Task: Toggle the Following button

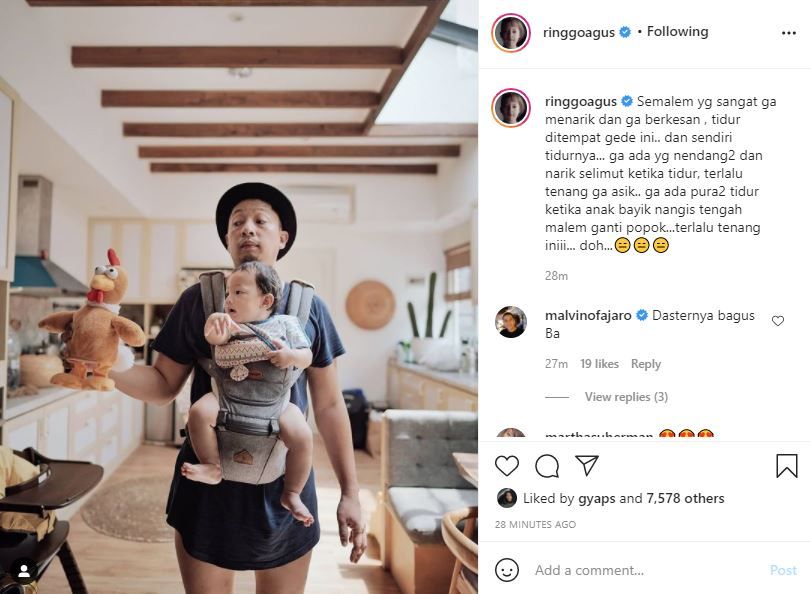Action: (677, 32)
